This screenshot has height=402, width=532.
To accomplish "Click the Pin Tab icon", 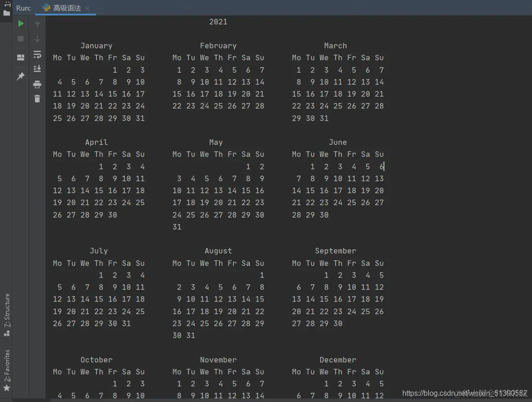I will pos(21,76).
